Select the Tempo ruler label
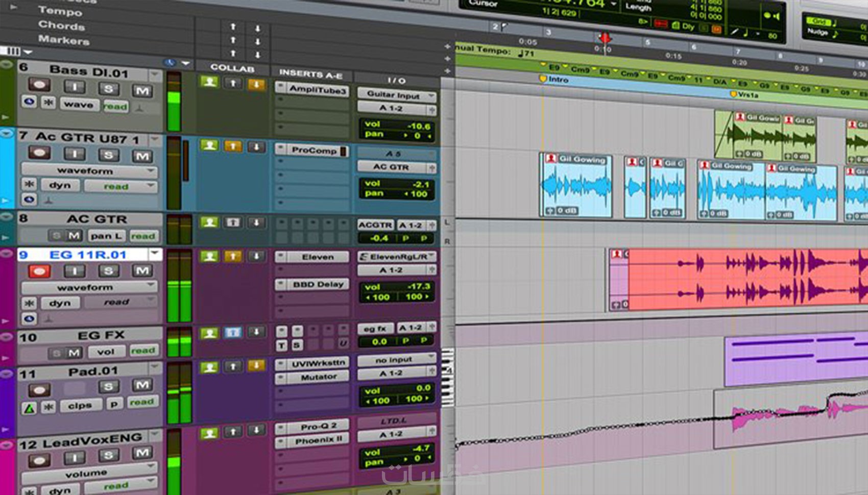This screenshot has width=868, height=495. (x=60, y=10)
